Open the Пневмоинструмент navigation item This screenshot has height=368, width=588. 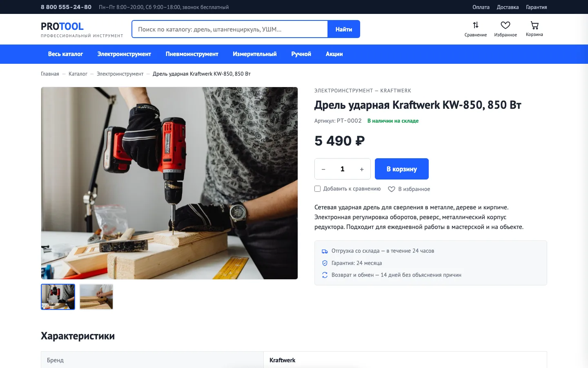click(192, 54)
